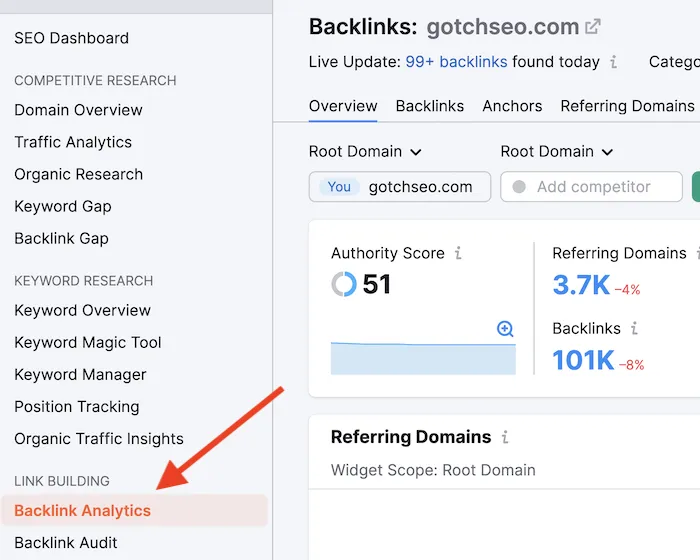The image size is (700, 560).
Task: Expand the competitor Root Domain dropdown
Action: coord(556,152)
